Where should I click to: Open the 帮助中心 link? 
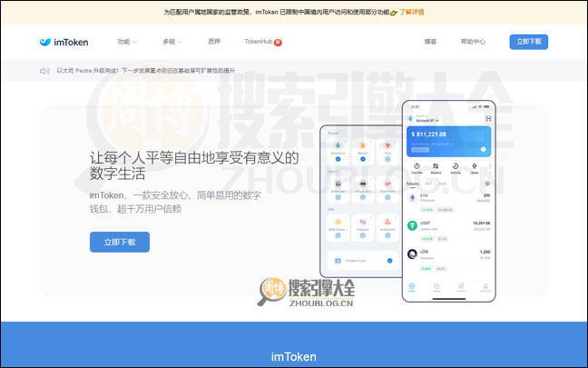click(473, 42)
